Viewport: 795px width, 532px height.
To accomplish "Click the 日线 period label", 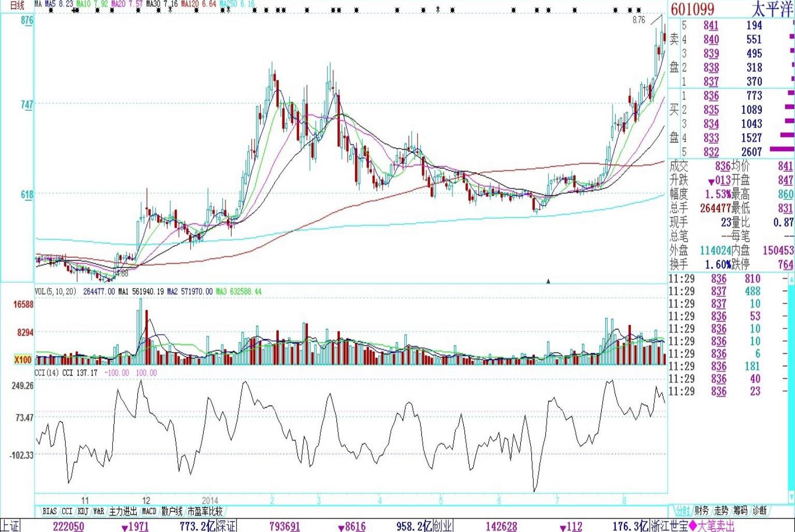I will [17, 5].
